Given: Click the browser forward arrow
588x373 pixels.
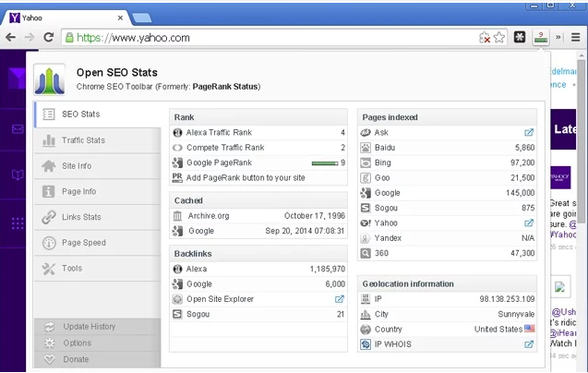Looking at the screenshot, I should click(x=30, y=37).
